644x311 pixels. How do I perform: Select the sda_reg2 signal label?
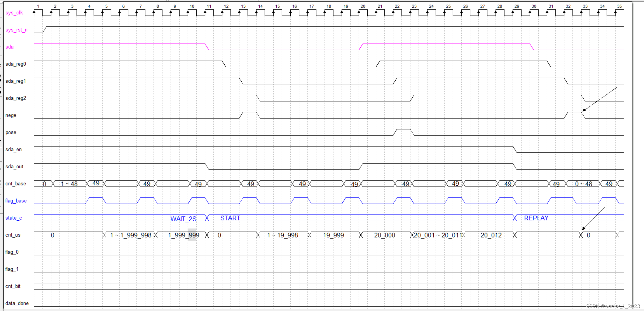tap(16, 98)
